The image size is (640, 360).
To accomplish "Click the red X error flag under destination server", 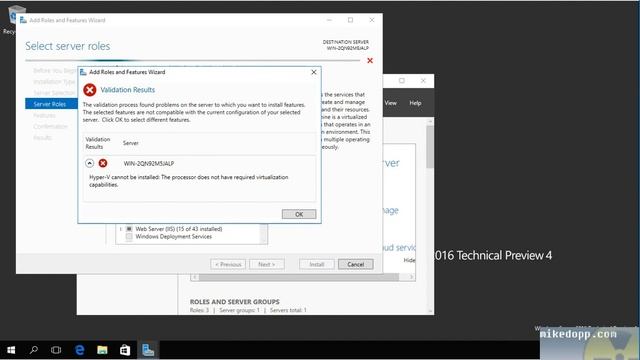I will [x=370, y=61].
